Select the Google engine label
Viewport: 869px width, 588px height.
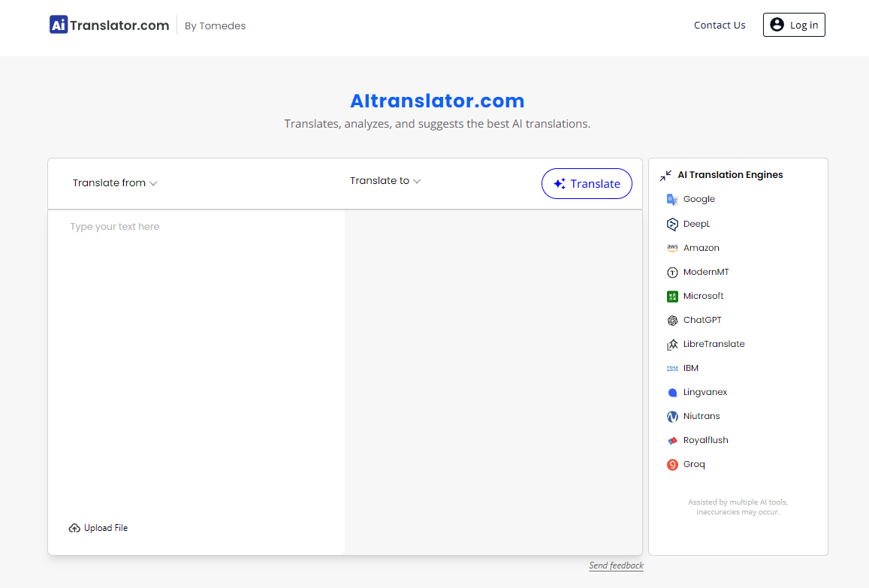(699, 200)
